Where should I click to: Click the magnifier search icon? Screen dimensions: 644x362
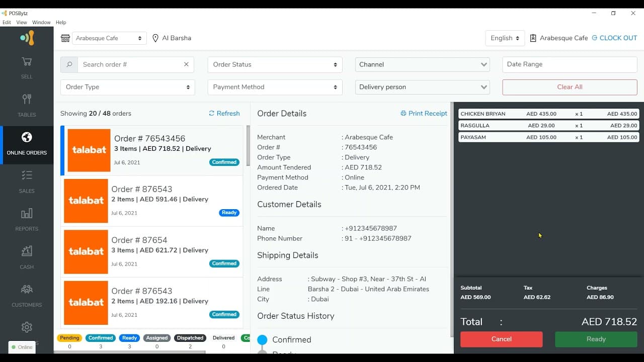coord(69,64)
